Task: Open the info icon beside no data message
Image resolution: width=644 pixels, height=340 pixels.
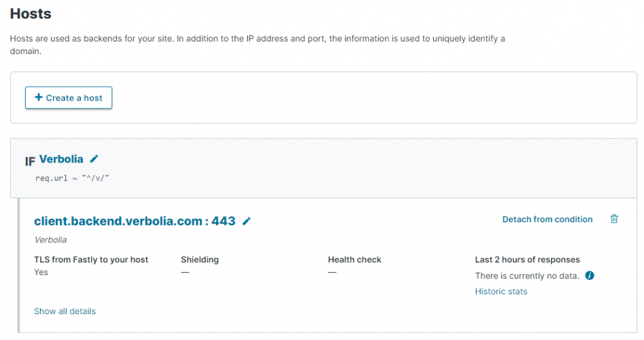Action: pyautogui.click(x=589, y=275)
